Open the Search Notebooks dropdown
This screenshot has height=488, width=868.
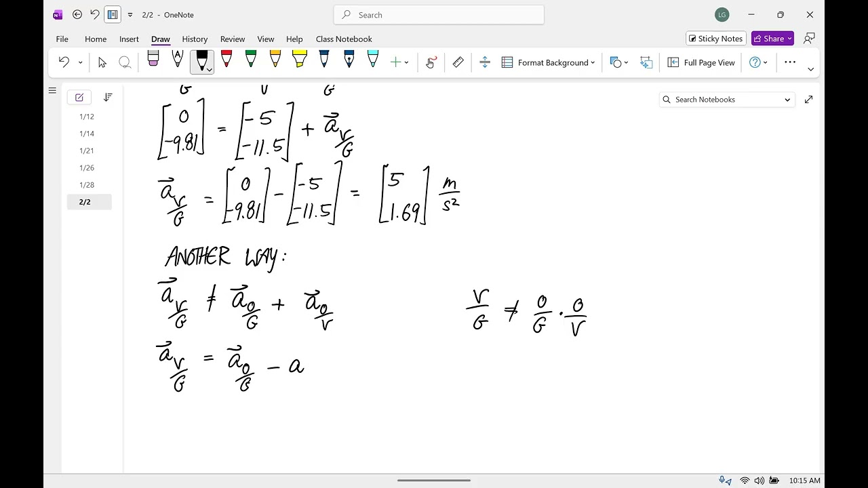click(x=787, y=100)
